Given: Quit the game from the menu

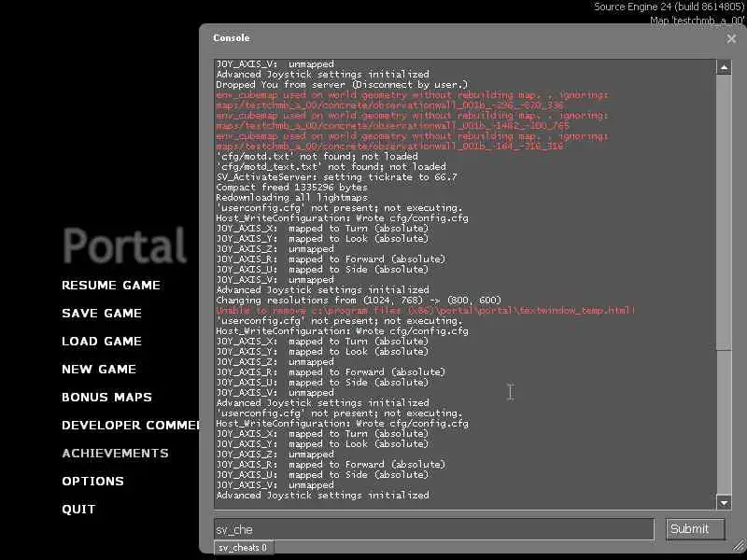Looking at the screenshot, I should click(x=78, y=510).
